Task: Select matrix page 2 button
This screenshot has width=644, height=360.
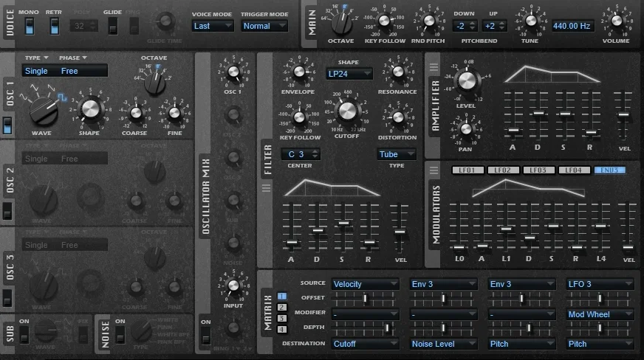Action: [282, 308]
